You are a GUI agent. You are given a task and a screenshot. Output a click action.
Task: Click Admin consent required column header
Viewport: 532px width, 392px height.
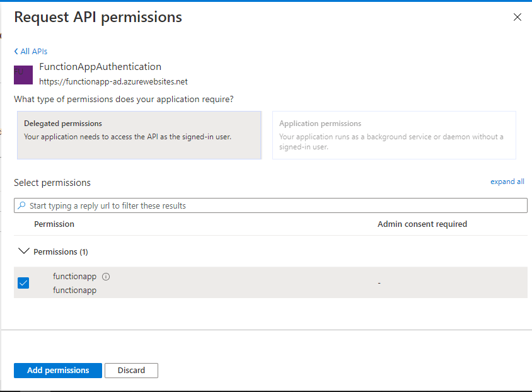[x=422, y=224]
